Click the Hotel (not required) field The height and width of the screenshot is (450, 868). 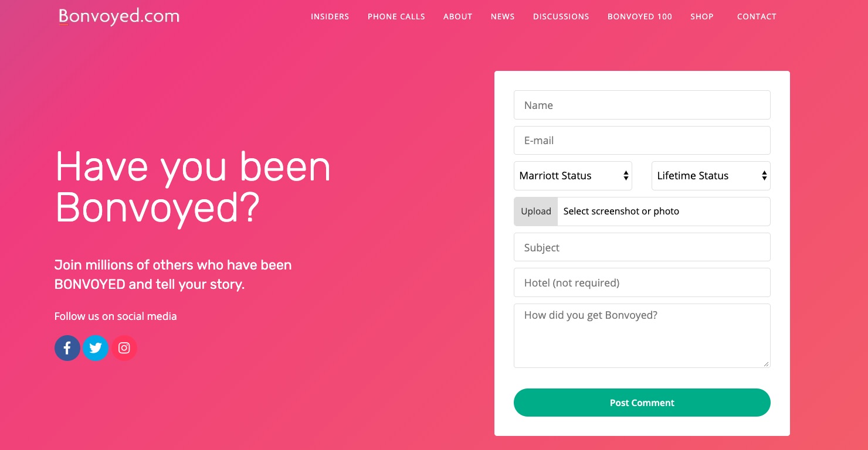[x=642, y=283]
